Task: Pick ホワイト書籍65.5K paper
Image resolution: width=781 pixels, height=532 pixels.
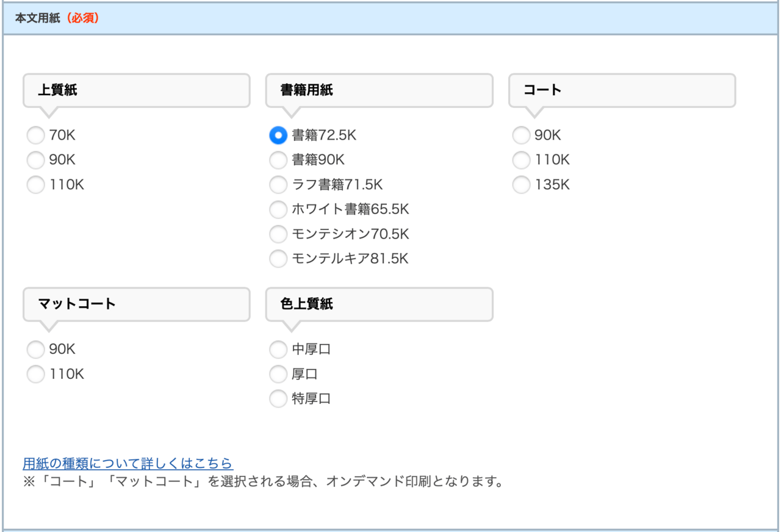Action: pyautogui.click(x=278, y=209)
